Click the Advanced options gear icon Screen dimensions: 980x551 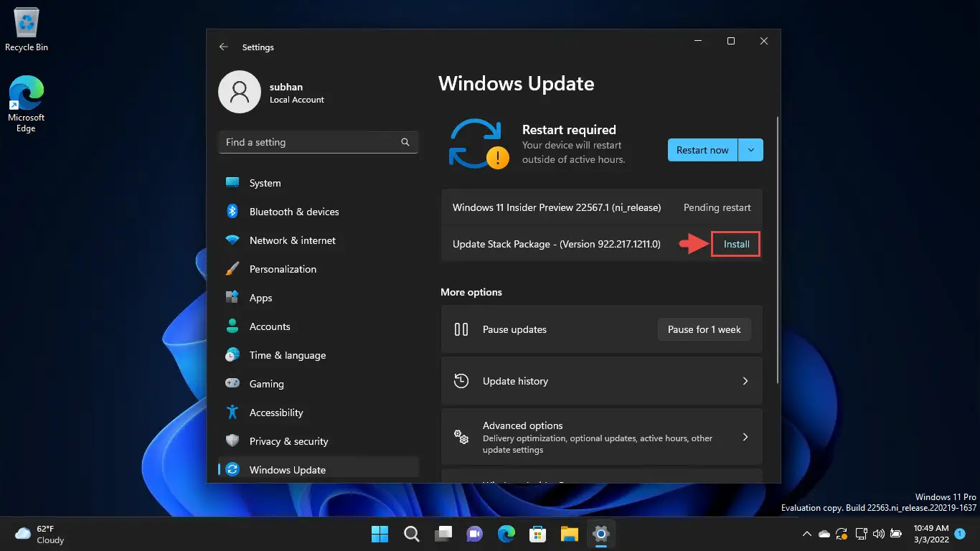click(x=461, y=437)
